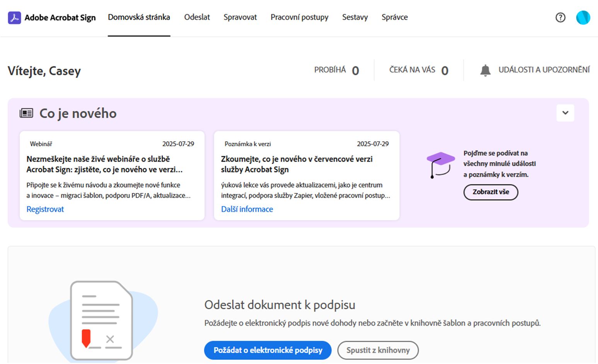Click the Adobe Acrobat Sign product name

coord(60,18)
